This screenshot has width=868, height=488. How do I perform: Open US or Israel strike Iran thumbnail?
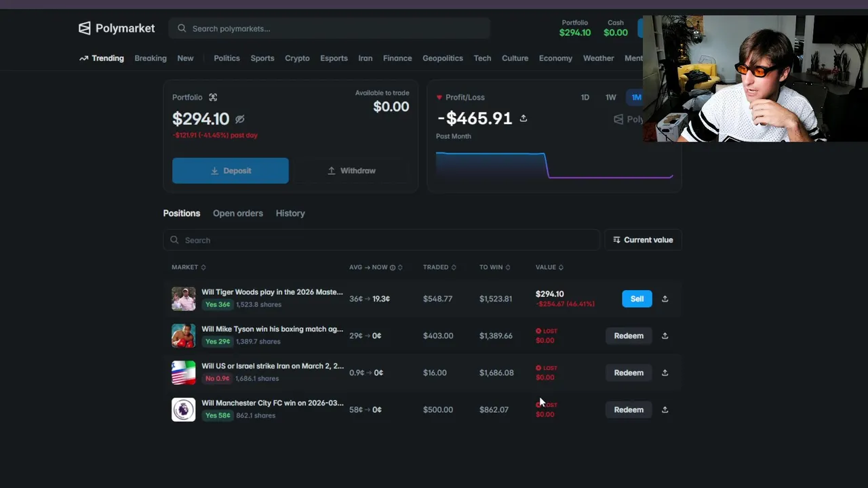click(183, 373)
